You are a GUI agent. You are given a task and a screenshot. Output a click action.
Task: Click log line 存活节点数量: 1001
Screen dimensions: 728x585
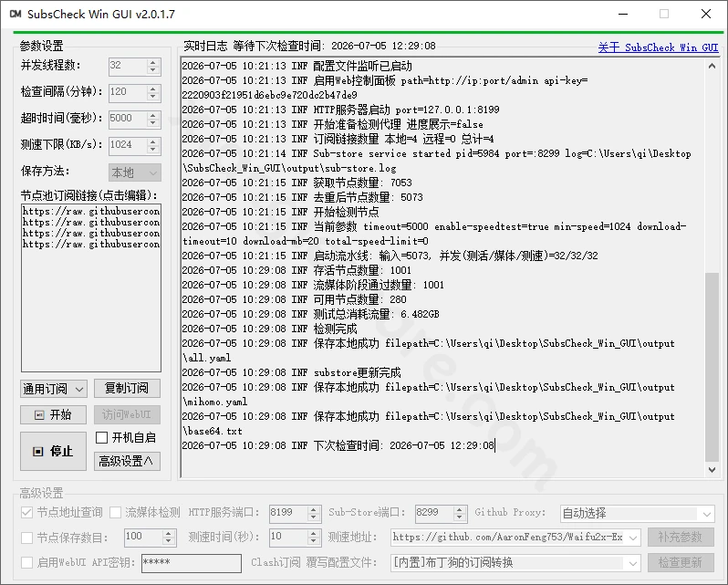pos(296,270)
